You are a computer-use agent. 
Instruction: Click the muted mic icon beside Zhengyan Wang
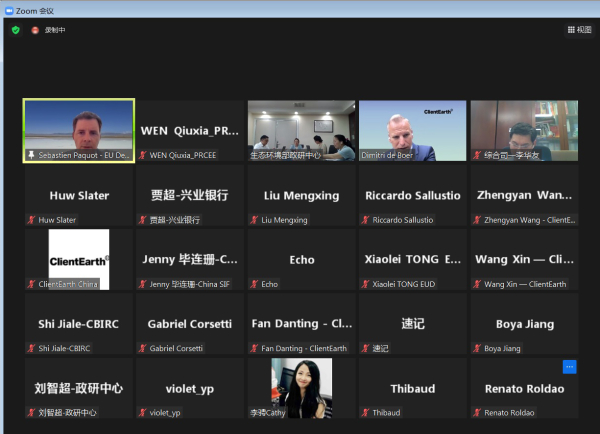pyautogui.click(x=477, y=220)
